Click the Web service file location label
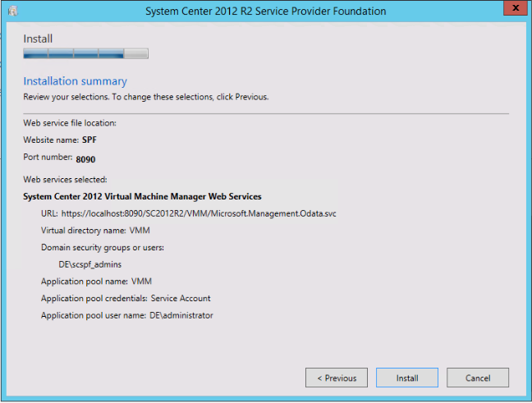The image size is (532, 403). point(70,123)
